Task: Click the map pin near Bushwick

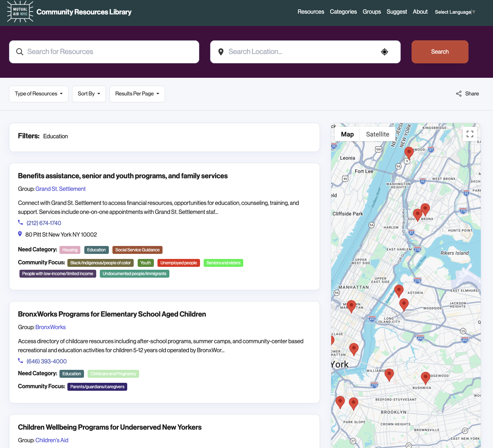Action: click(426, 378)
